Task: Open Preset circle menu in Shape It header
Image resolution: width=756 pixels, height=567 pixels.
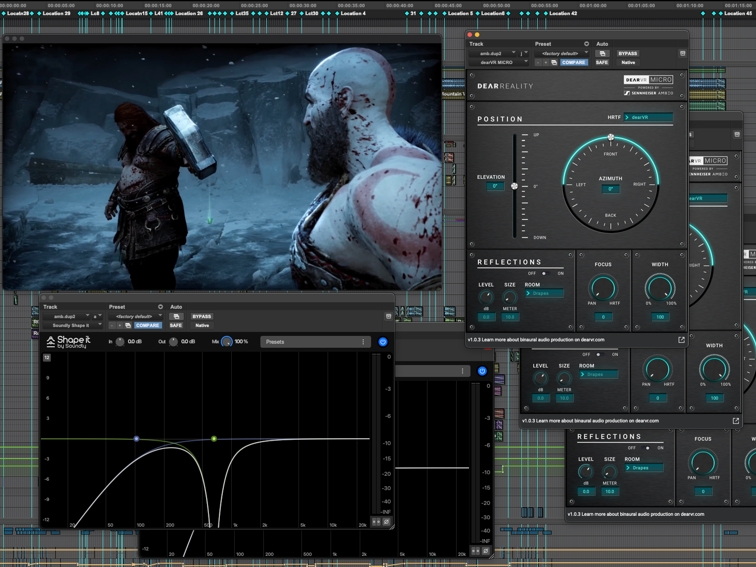Action: pos(160,307)
